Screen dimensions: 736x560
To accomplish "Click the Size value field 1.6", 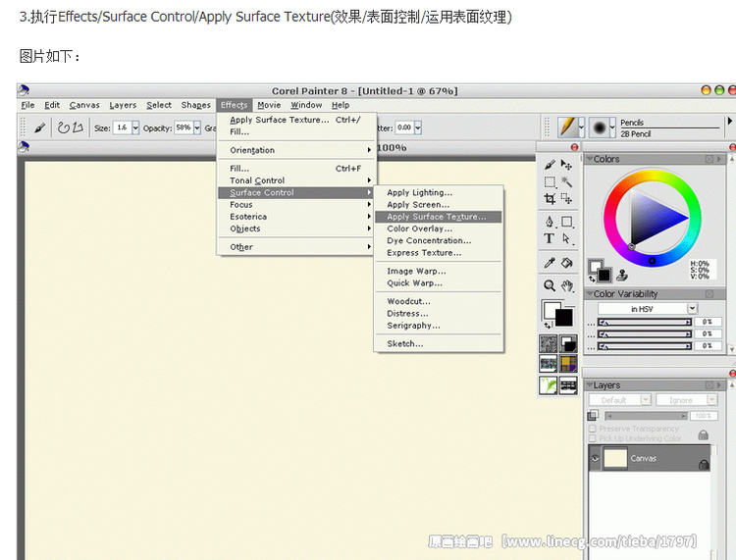I will 122,127.
